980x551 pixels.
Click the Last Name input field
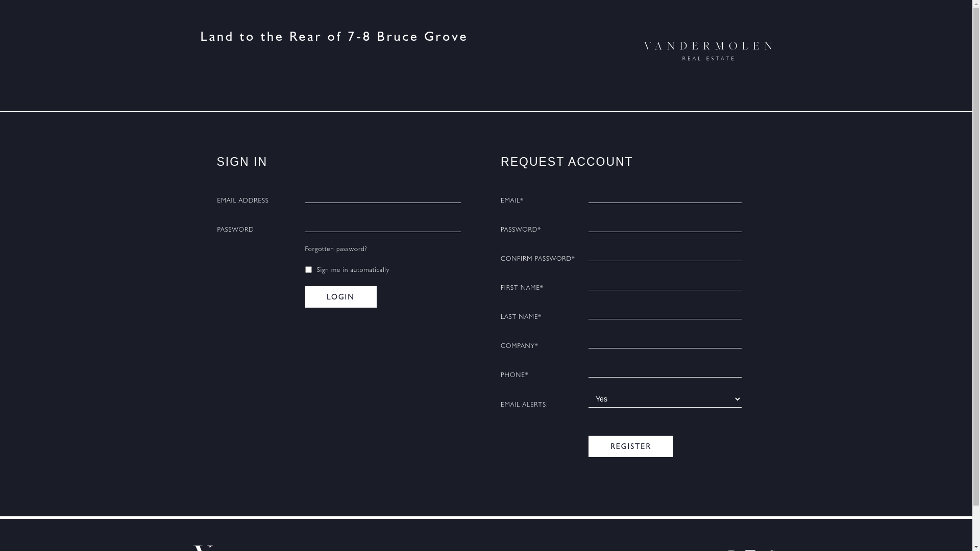click(665, 313)
